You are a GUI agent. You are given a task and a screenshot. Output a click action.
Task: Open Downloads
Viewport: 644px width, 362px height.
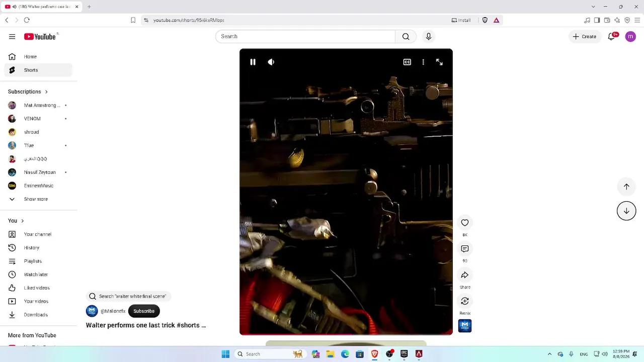point(38,315)
